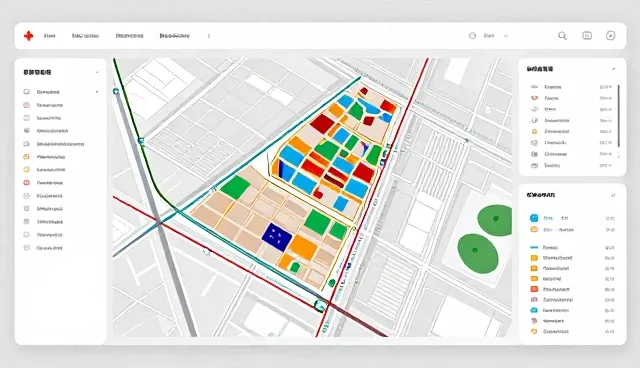The image size is (640, 368).
Task: Open the first navigation item beside the logo
Action: (49, 36)
